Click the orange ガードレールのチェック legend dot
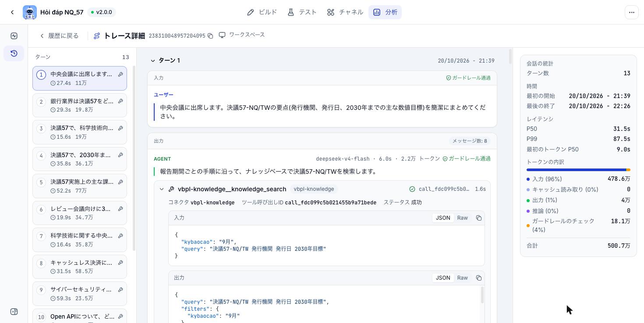Viewport: 644px width, 323px height. 528,225
